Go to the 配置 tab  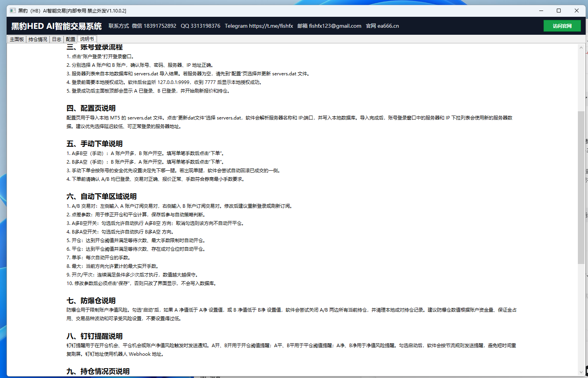[x=71, y=39]
